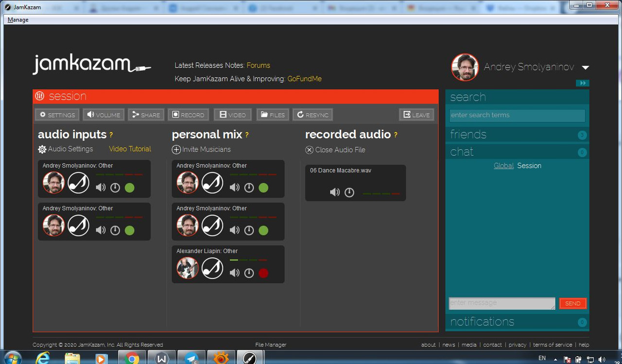This screenshot has width=622, height=364.
Task: Click pan knob on 06 Dance Macabre.wav
Action: 349,192
